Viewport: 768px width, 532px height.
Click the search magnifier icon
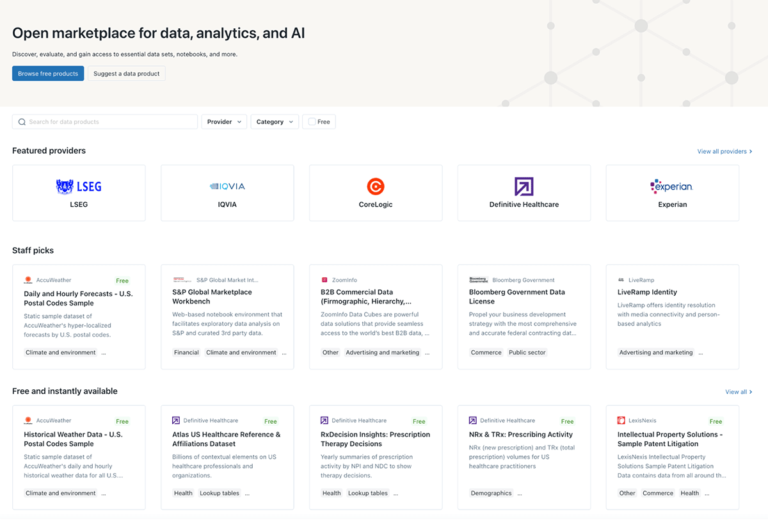tap(22, 122)
